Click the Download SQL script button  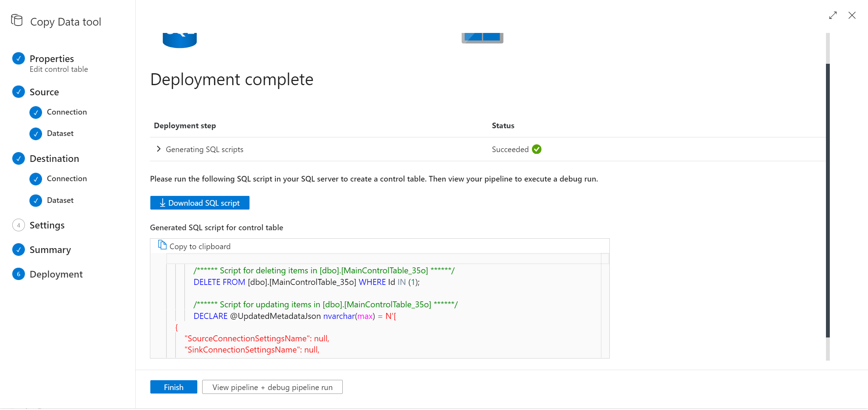coord(200,203)
